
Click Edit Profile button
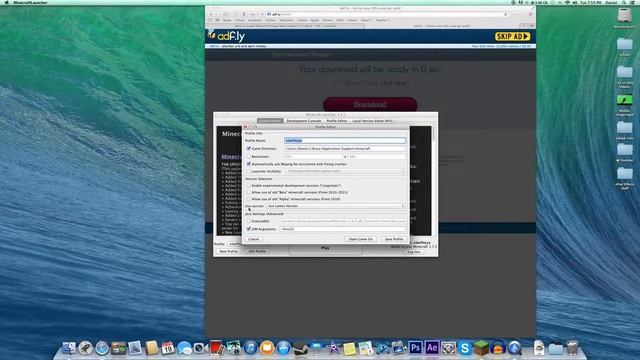(x=257, y=251)
